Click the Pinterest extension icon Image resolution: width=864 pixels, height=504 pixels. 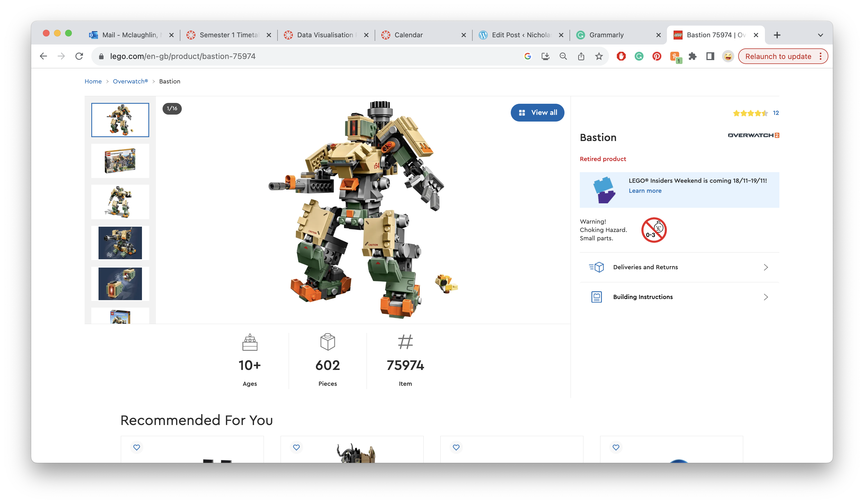coord(657,56)
